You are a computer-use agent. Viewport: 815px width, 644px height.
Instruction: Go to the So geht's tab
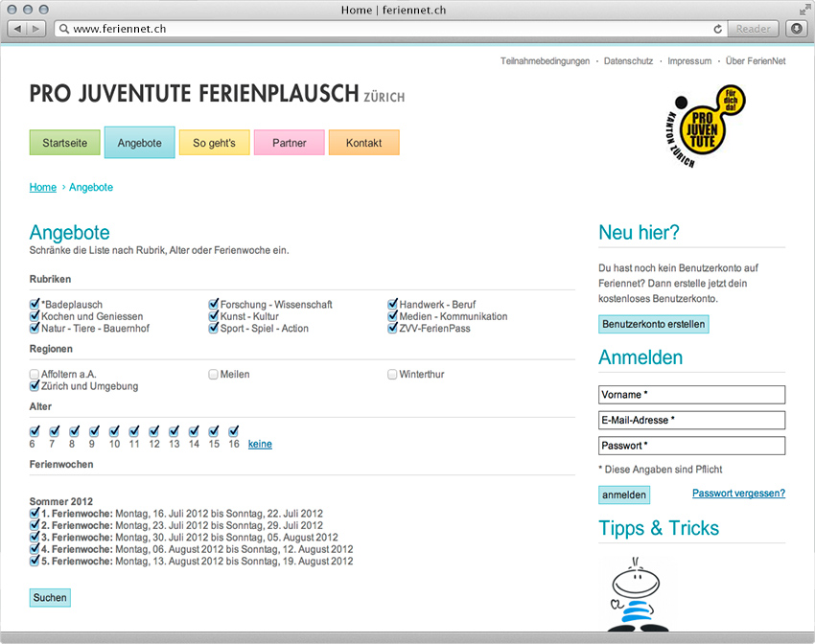(214, 143)
